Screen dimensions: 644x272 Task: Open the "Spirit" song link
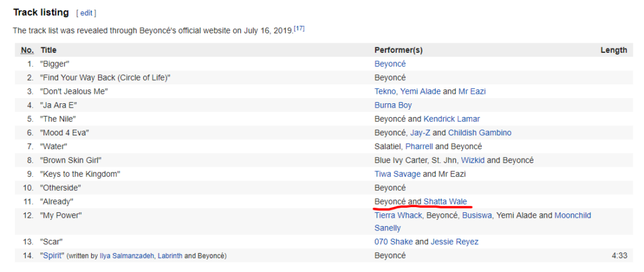point(53,256)
